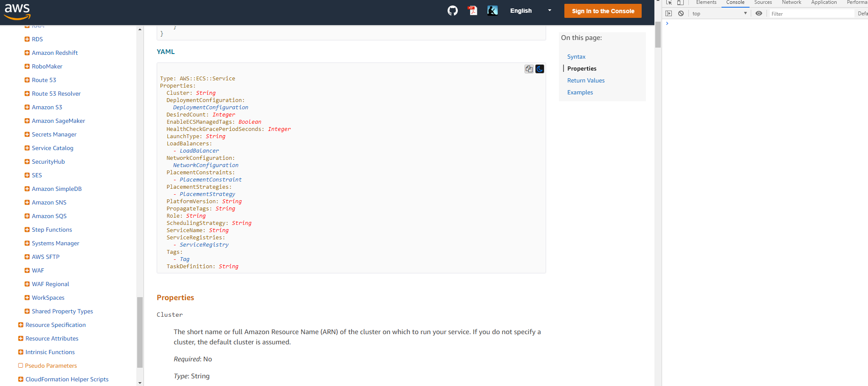The height and width of the screenshot is (386, 868).
Task: Jump to Syntax section
Action: (x=576, y=57)
